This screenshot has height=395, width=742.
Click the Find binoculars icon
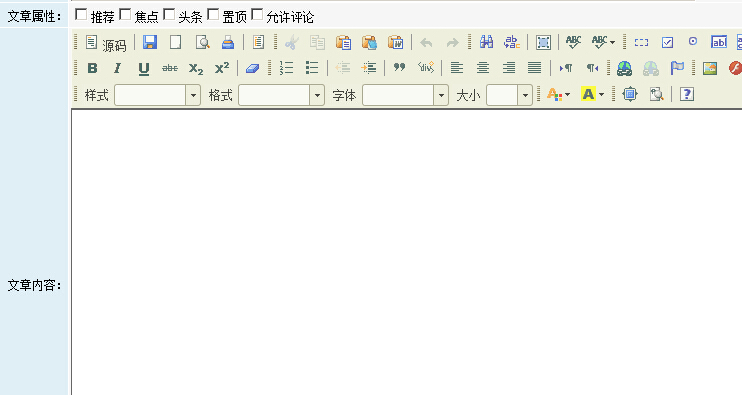tap(486, 42)
